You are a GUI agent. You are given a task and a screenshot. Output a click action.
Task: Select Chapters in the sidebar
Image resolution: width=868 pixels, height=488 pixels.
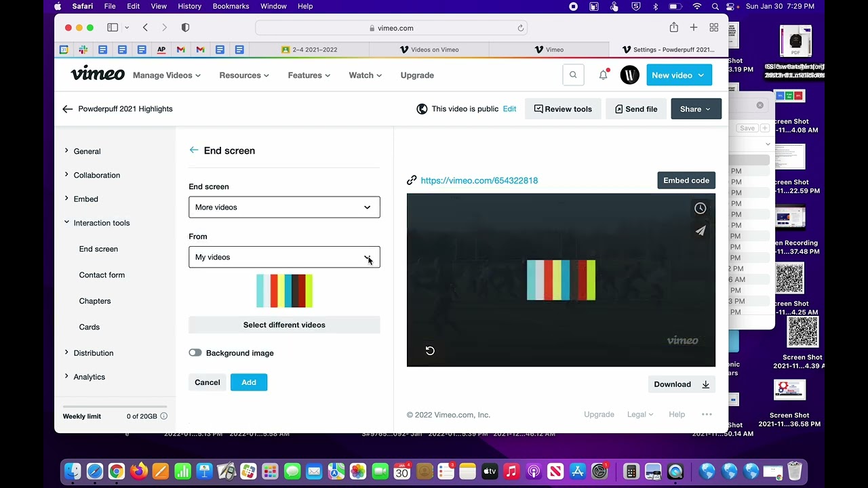95,301
